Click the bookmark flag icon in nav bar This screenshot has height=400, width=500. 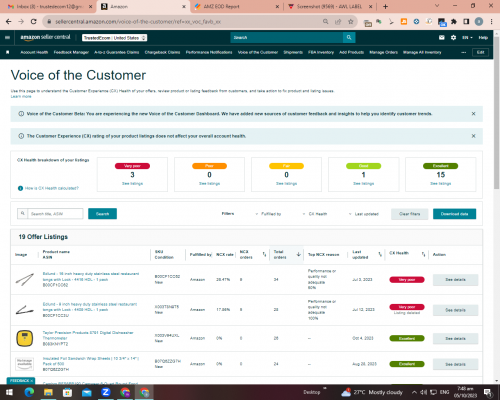[8, 52]
